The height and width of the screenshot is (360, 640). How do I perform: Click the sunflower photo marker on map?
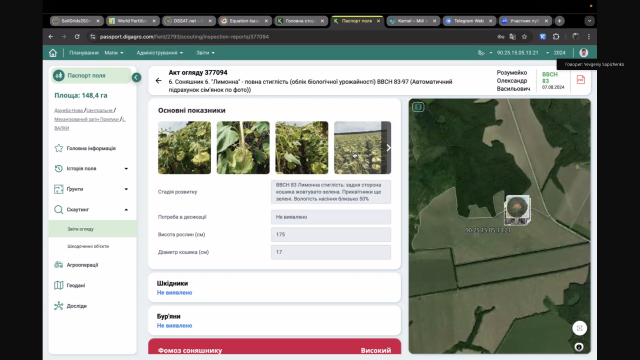(x=517, y=210)
